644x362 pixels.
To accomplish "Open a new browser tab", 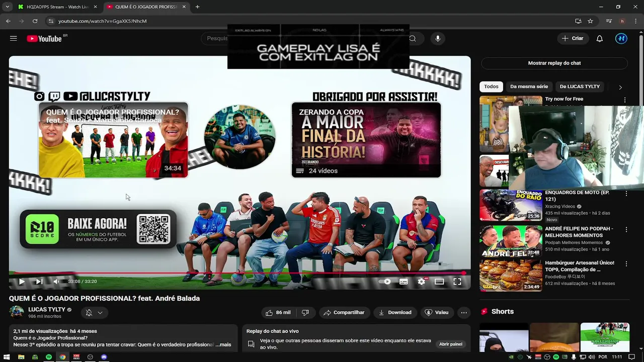I will click(x=197, y=7).
